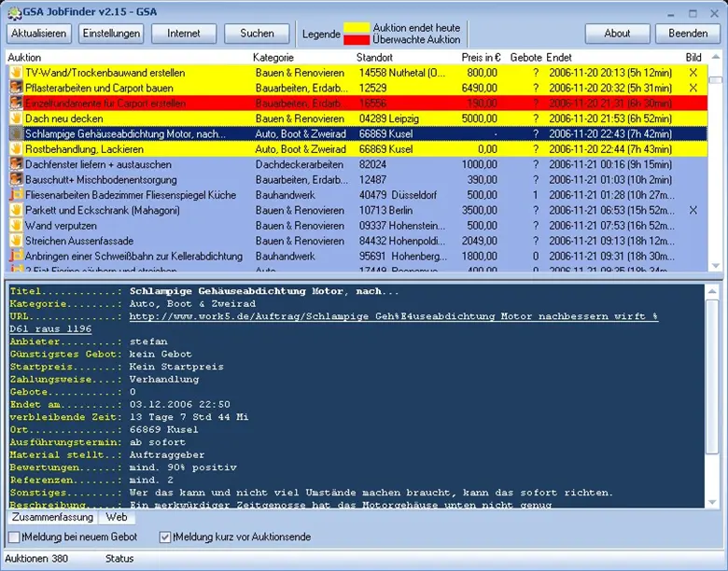Image resolution: width=728 pixels, height=571 pixels.
Task: Click the icon beside Dach neu decken
Action: point(16,118)
